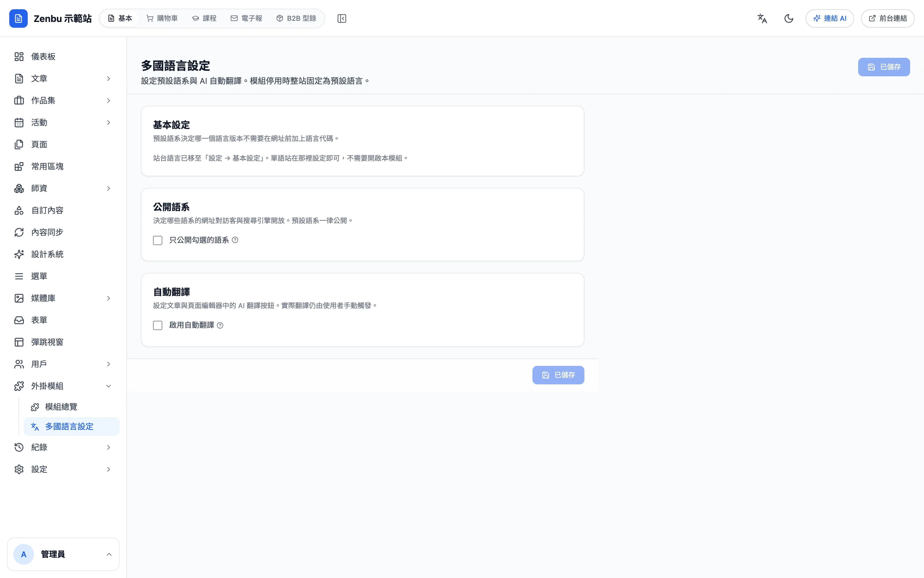Image resolution: width=924 pixels, height=578 pixels.
Task: Expand the 師資 section chevron
Action: [109, 188]
